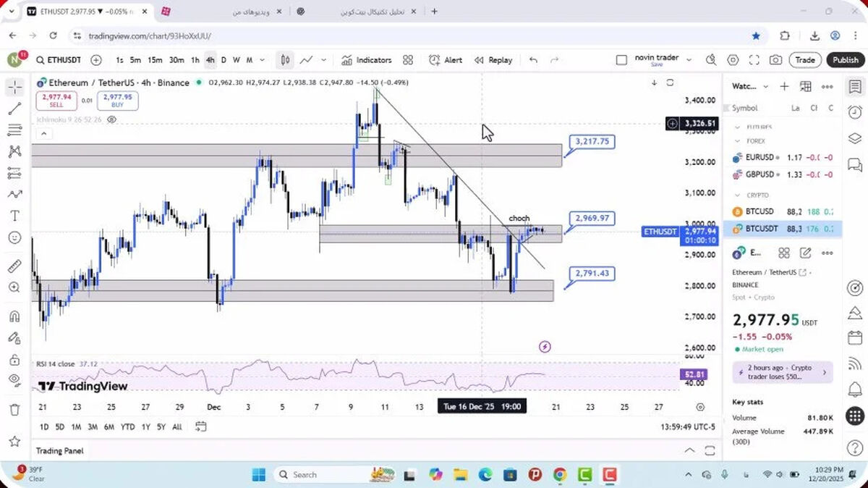Click the SELL 2,977.94 button
868x488 pixels.
(56, 101)
